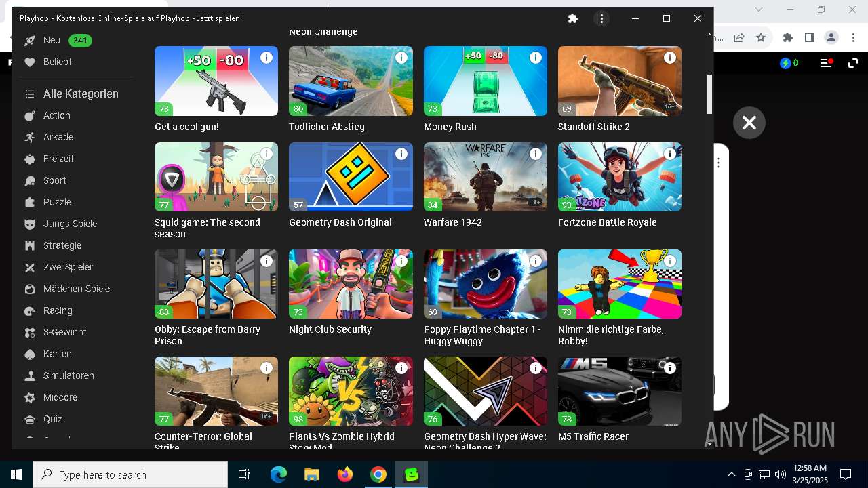Image resolution: width=868 pixels, height=488 pixels.
Task: Close overlay with the round X button
Action: point(749,123)
